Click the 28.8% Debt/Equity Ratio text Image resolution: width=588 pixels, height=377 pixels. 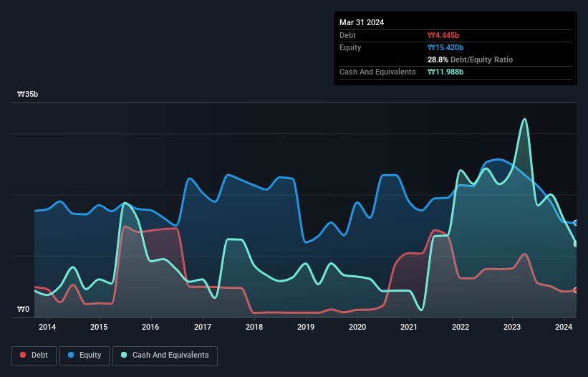pyautogui.click(x=470, y=59)
